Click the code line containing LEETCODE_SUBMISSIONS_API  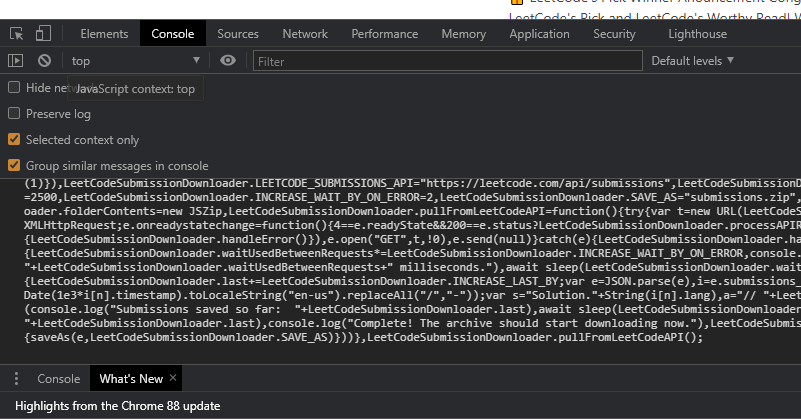click(412, 183)
